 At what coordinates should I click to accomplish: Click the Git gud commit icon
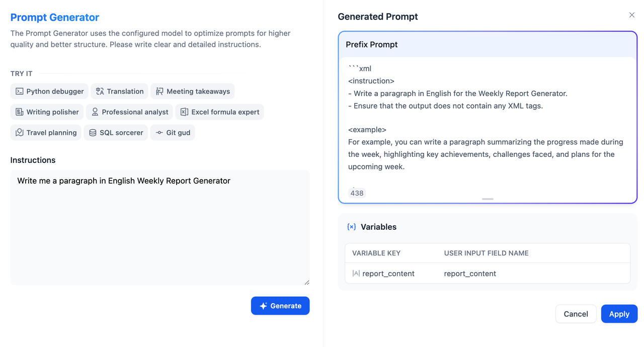159,133
